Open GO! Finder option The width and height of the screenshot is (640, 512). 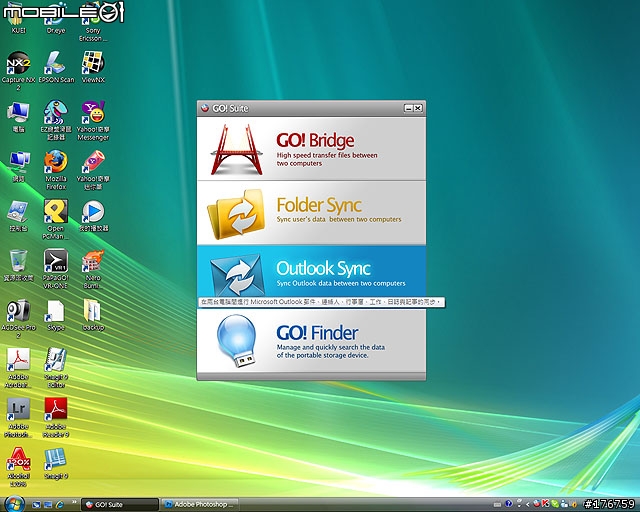point(311,341)
